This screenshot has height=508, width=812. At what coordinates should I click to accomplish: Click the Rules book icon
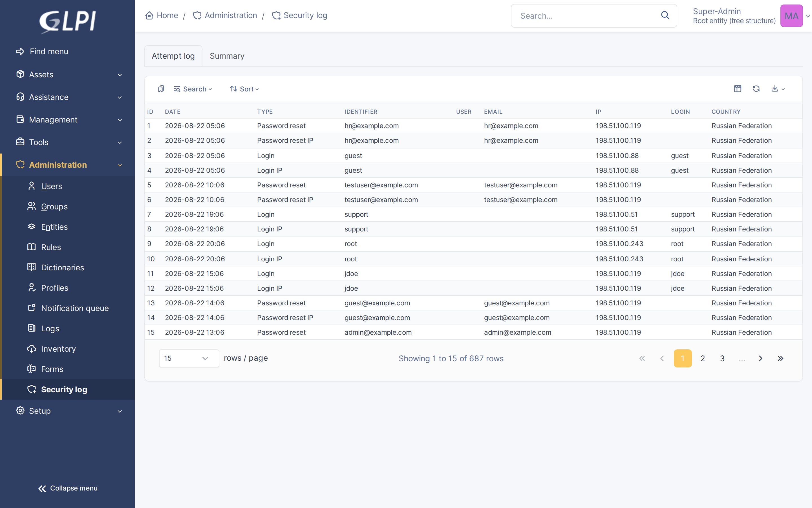pos(32,247)
